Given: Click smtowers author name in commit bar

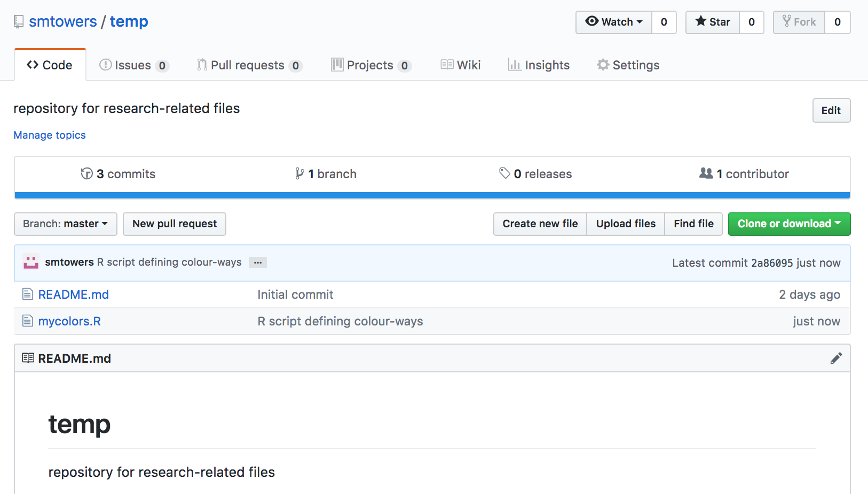Looking at the screenshot, I should click(69, 262).
